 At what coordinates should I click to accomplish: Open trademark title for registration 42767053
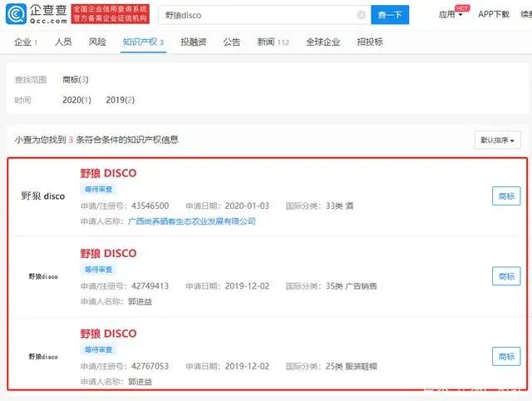tap(108, 334)
